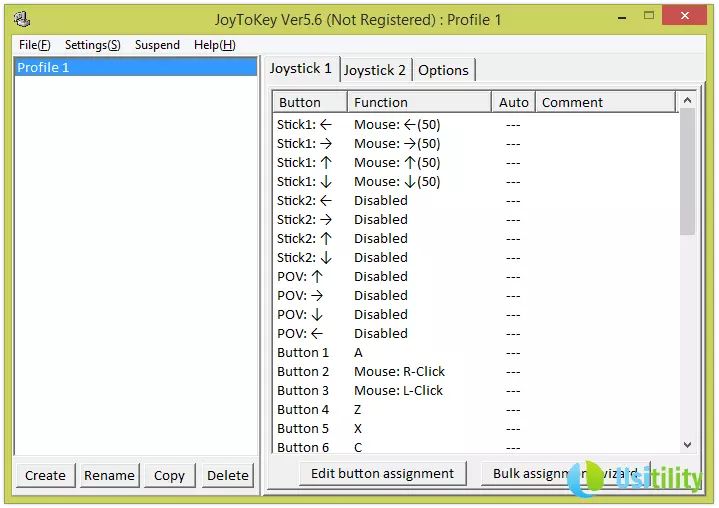
Task: Select Profile 1 in the profile list
Action: coord(136,67)
